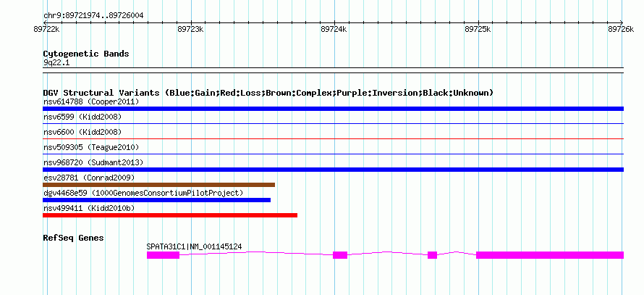Click the first magenta exon of SPATA31C1

(163, 255)
